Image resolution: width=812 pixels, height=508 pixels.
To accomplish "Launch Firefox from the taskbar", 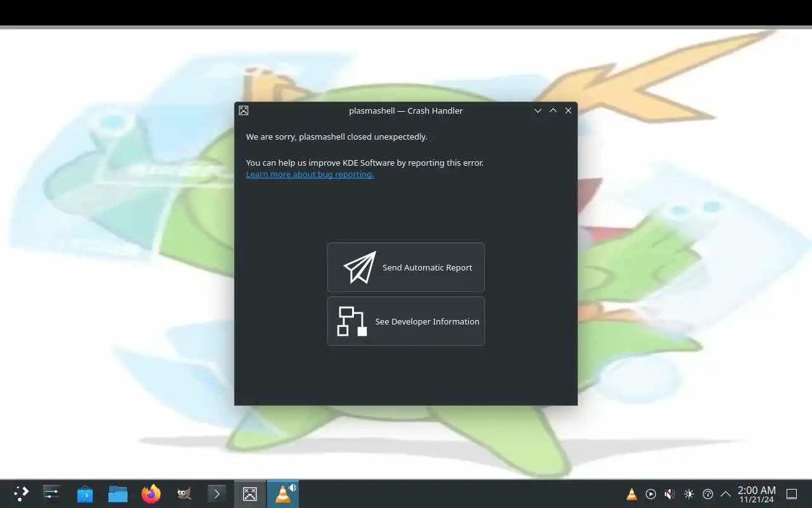I will click(151, 493).
